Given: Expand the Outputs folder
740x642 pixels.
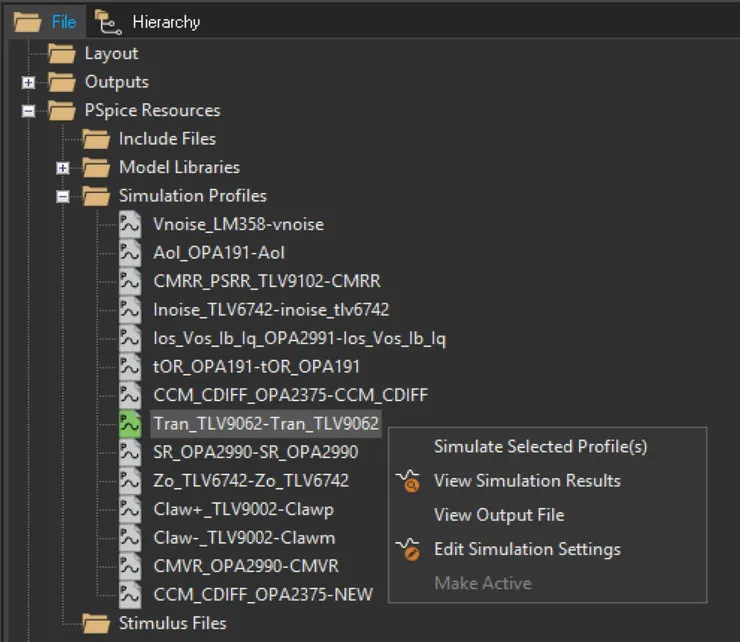Looking at the screenshot, I should [x=28, y=82].
